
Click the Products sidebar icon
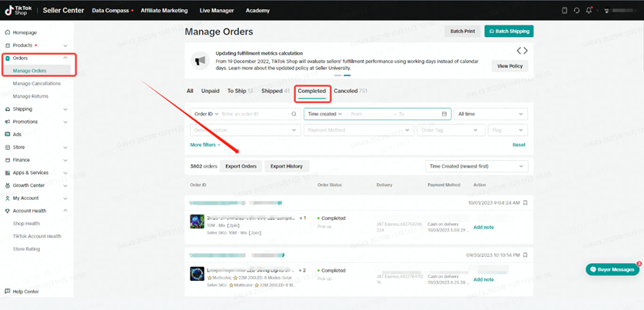(8, 45)
